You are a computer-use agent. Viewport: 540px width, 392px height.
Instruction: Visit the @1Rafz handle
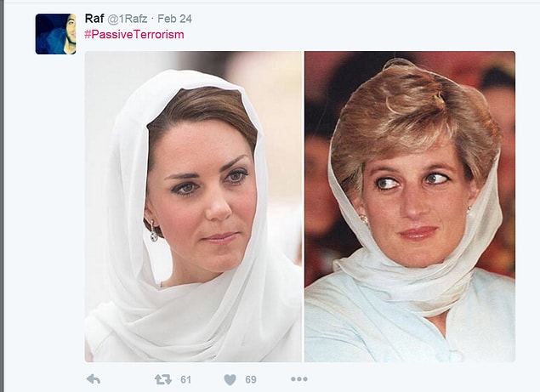[127, 19]
